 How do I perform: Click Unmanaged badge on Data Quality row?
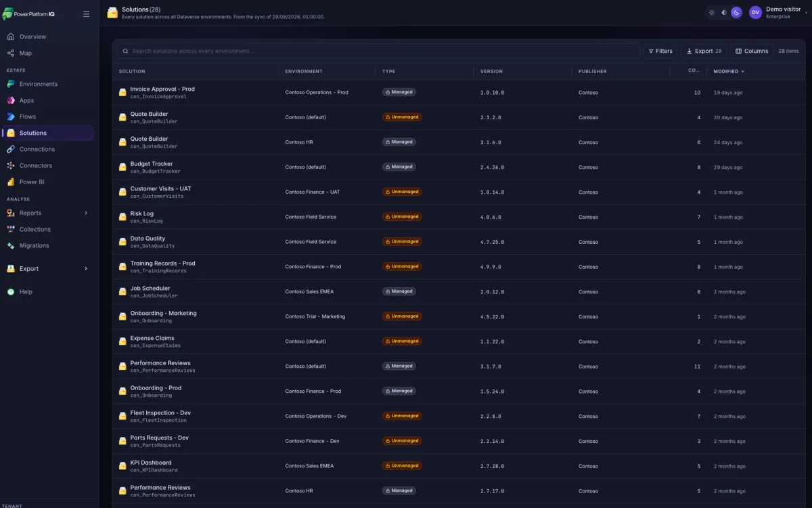pos(401,242)
